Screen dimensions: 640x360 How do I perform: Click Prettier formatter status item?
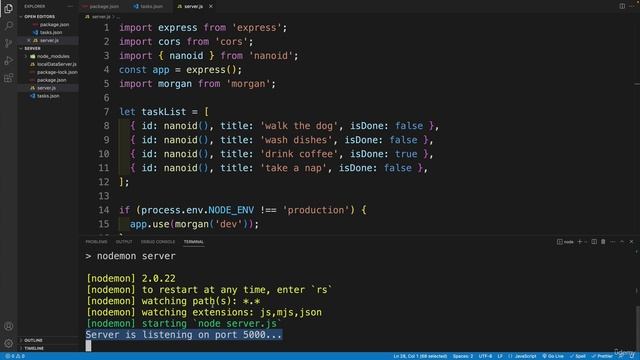pyautogui.click(x=602, y=356)
